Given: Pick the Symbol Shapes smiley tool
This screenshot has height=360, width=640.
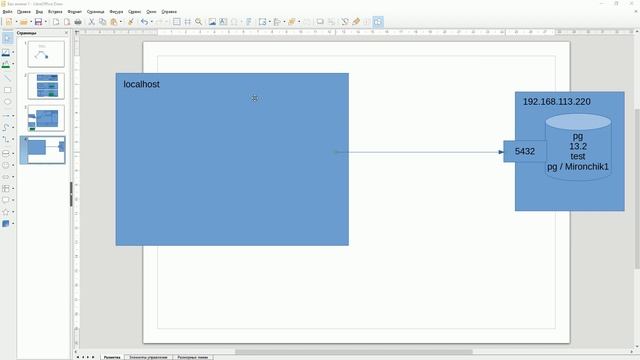Looking at the screenshot, I should click(6, 165).
